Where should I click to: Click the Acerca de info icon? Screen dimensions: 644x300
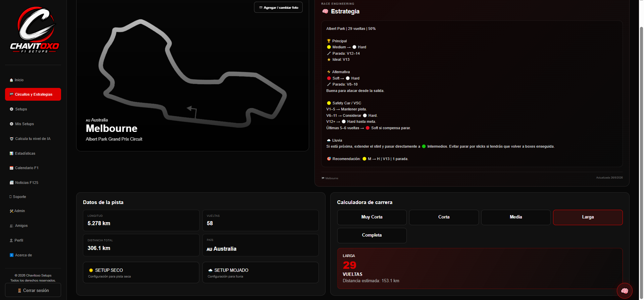pos(11,255)
